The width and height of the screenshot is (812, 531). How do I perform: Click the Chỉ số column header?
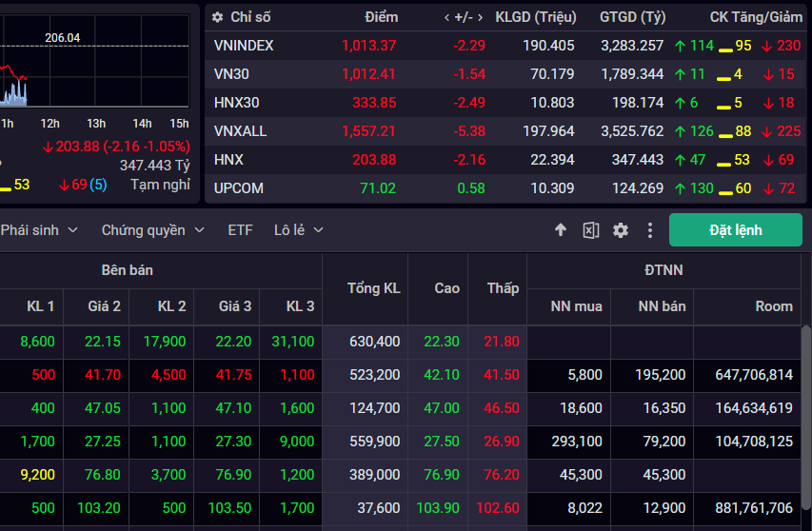(250, 17)
